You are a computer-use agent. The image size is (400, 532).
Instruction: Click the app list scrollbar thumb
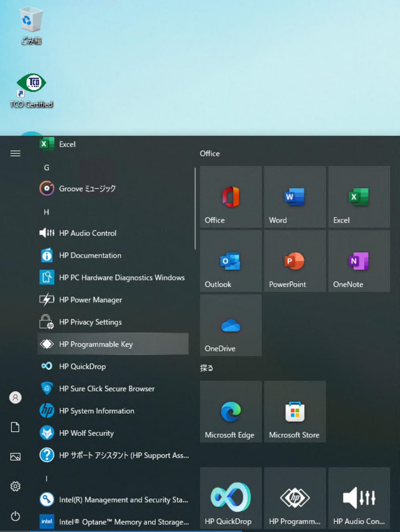195,209
